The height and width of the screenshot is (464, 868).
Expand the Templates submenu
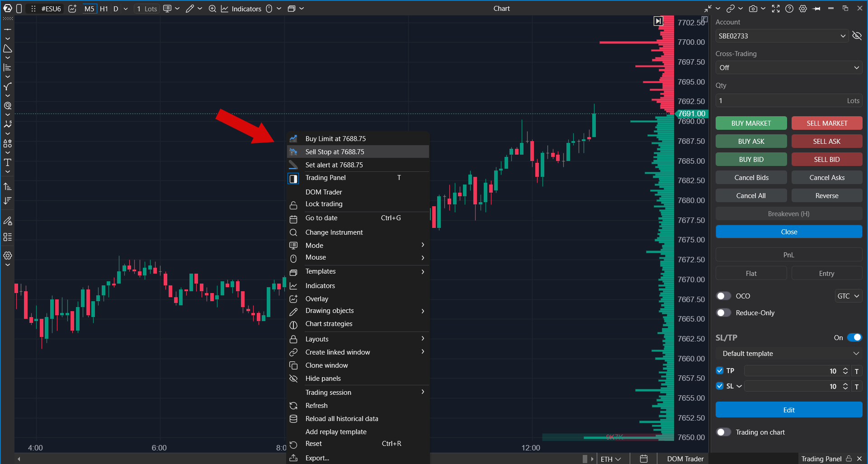(x=358, y=271)
